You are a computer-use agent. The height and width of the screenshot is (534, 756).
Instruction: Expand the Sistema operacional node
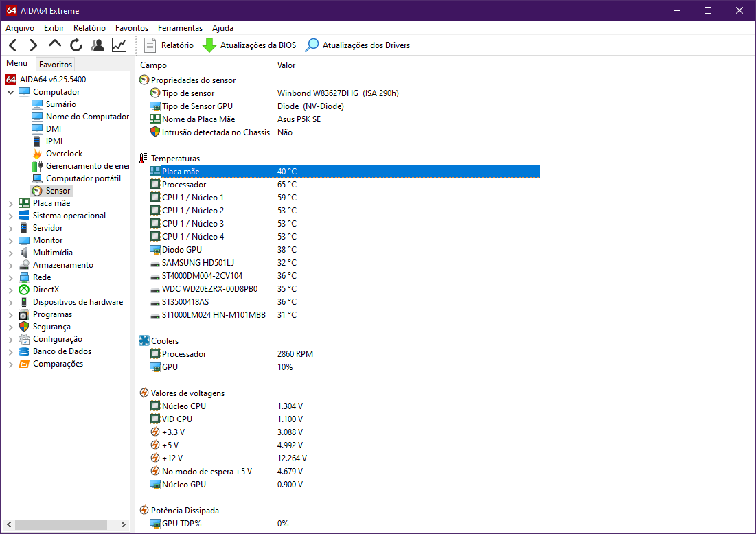click(10, 216)
